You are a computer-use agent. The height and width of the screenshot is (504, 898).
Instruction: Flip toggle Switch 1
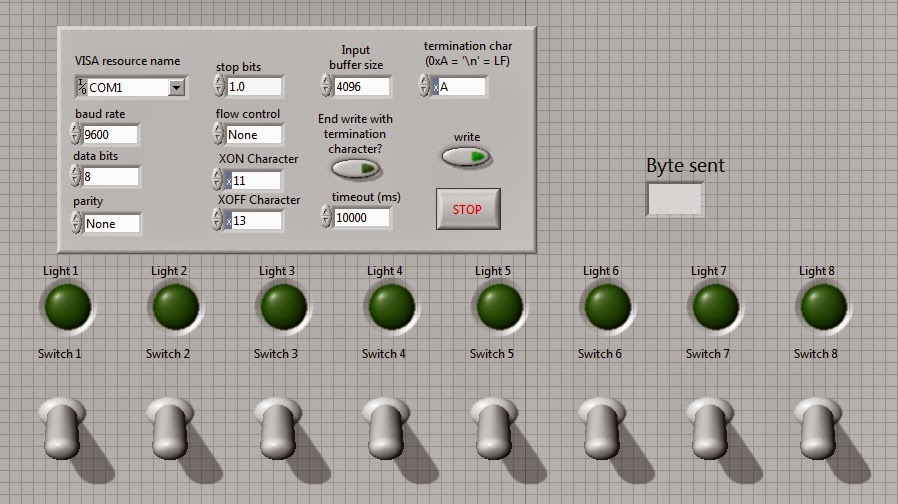point(62,428)
